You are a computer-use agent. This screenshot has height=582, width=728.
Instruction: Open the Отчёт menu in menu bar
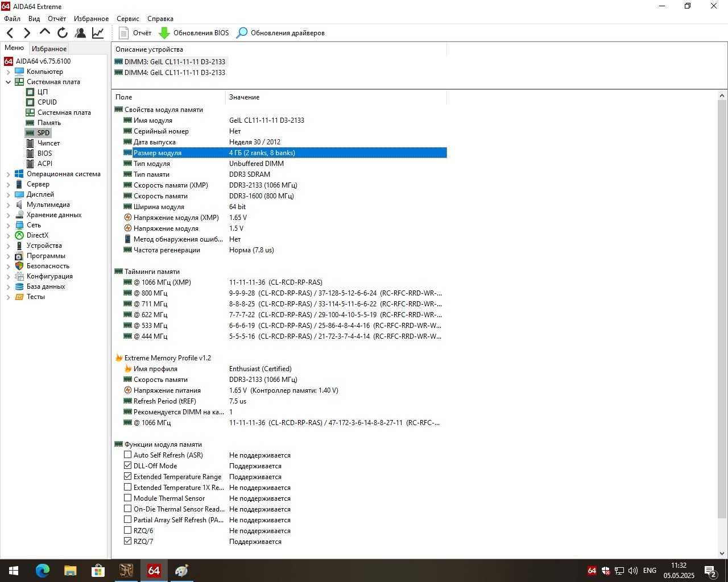[x=57, y=19]
